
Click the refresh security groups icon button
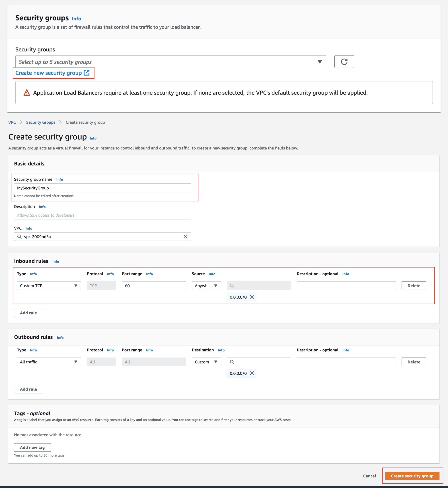pos(344,61)
